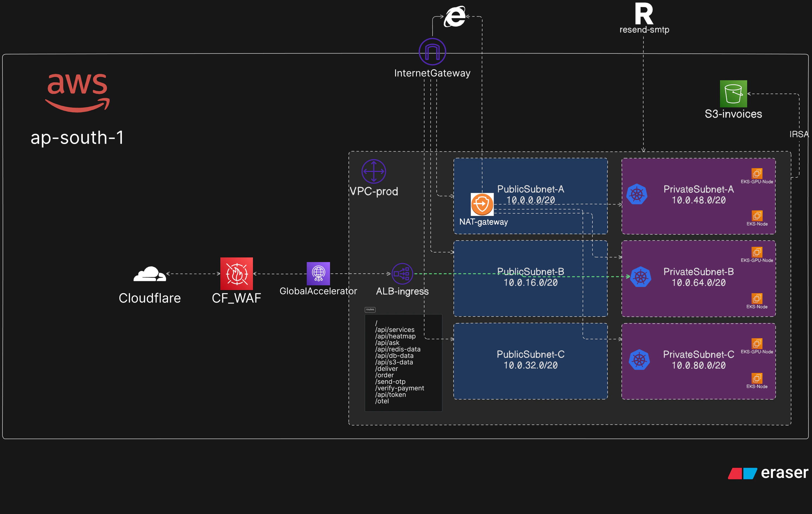Viewport: 812px width, 514px height.
Task: Click Kubernetes icon in PrivateSubnet-C
Action: point(639,360)
